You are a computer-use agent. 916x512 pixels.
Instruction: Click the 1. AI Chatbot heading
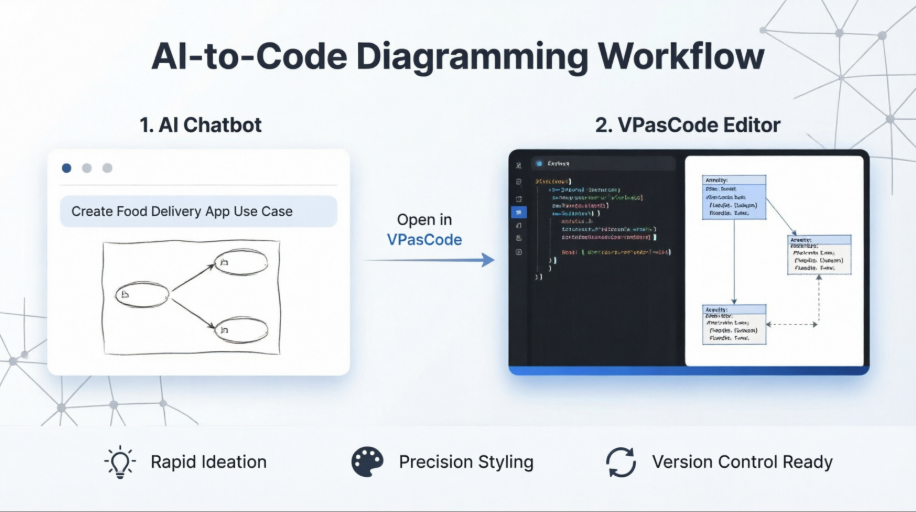pyautogui.click(x=200, y=125)
